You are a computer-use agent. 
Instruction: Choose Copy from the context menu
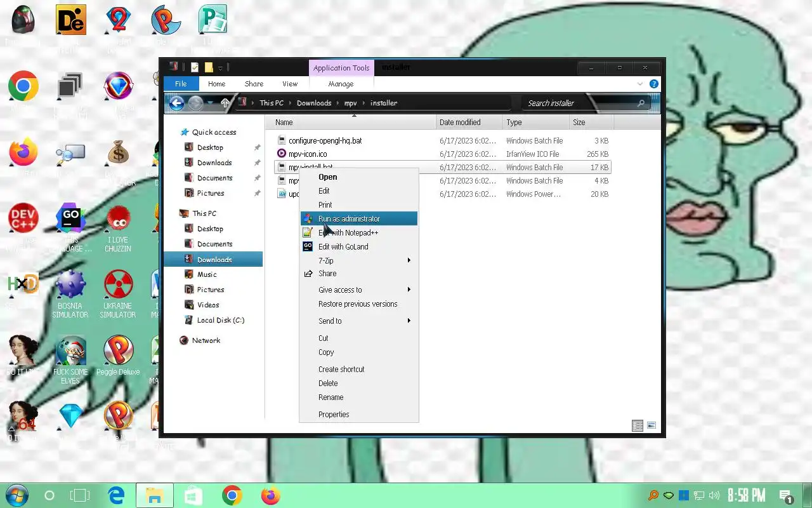tap(358, 352)
